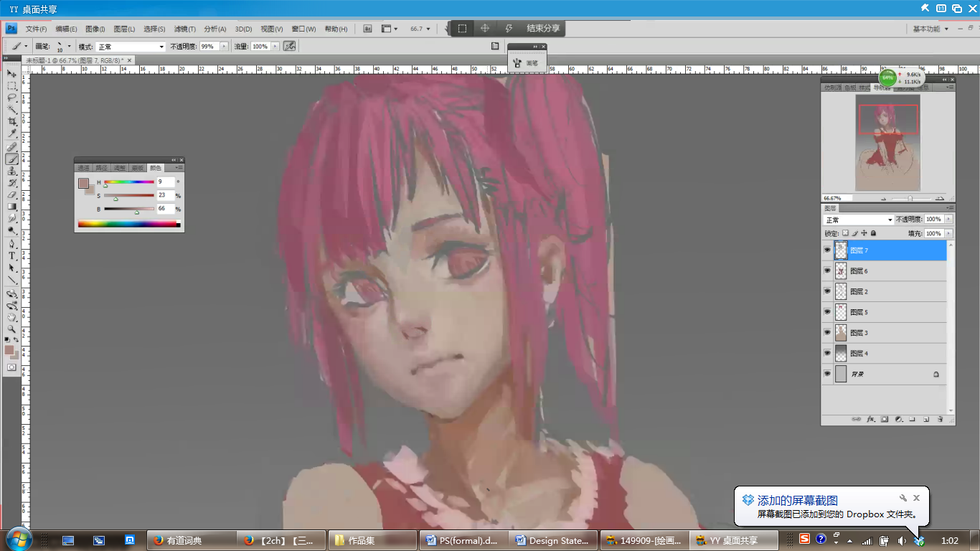This screenshot has width=980, height=551.
Task: Hide layer 图层 6
Action: [x=827, y=271]
